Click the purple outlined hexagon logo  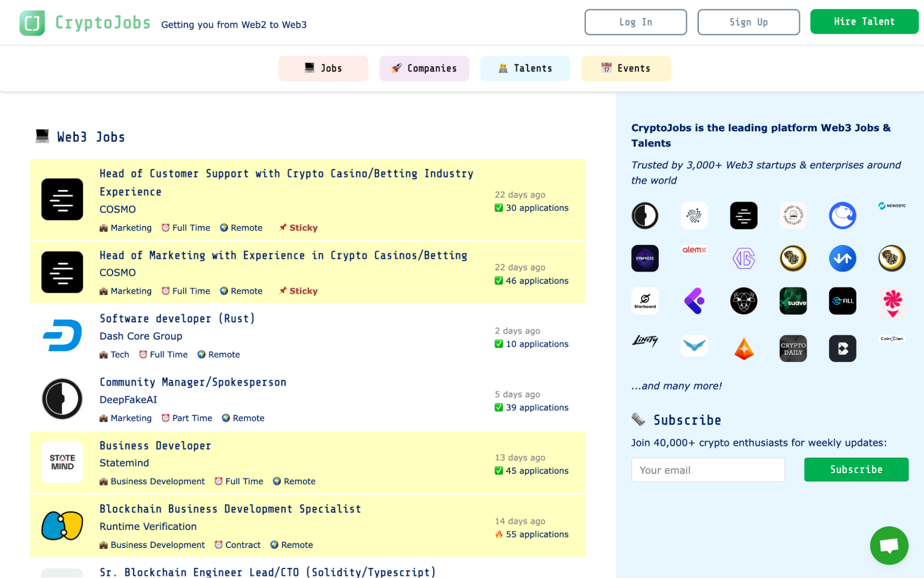744,258
